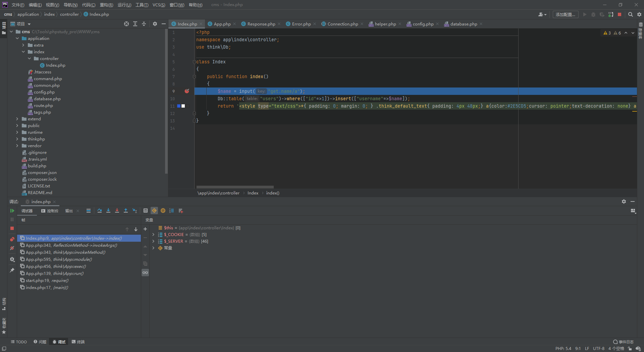Show execution point with three-lines icon
The width and height of the screenshot is (644, 352).
click(x=89, y=211)
